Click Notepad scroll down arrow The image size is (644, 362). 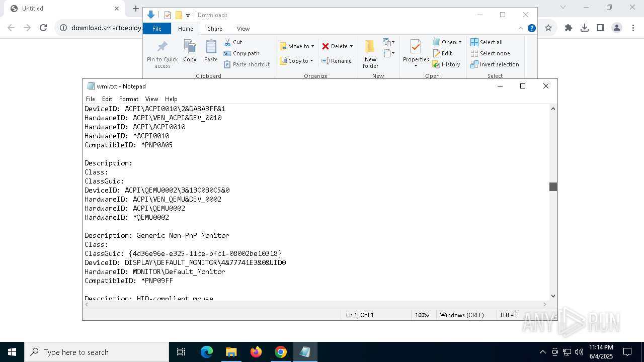pyautogui.click(x=553, y=296)
